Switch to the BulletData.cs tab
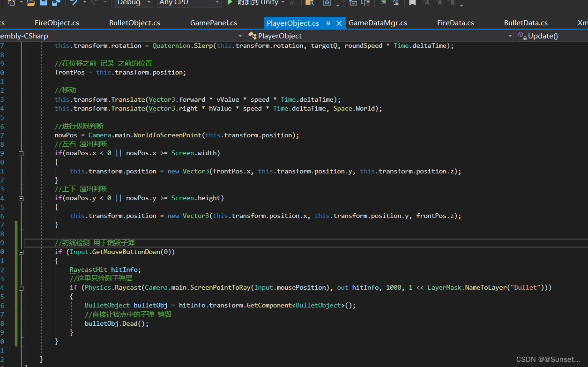 pos(526,22)
